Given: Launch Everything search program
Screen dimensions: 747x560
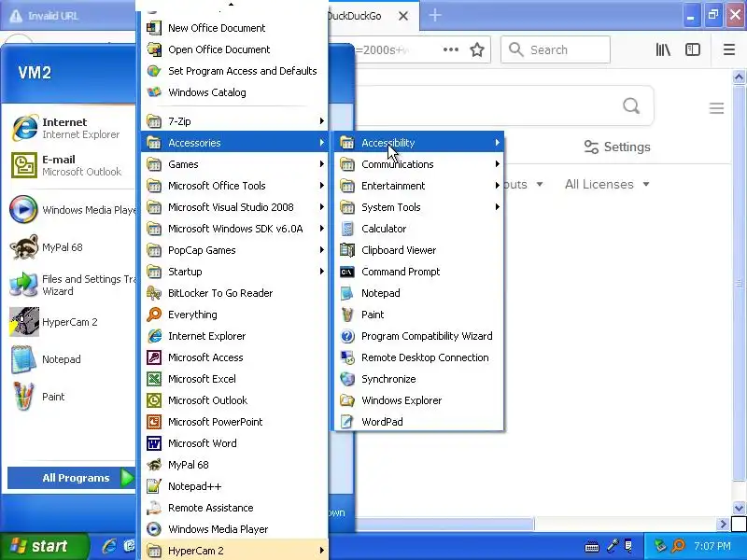Looking at the screenshot, I should click(234, 315).
